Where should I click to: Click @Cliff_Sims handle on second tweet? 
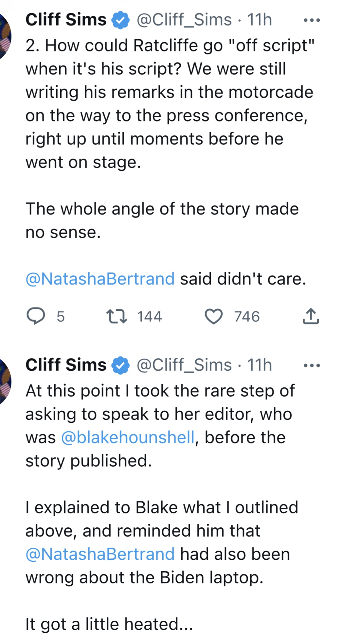(x=184, y=365)
